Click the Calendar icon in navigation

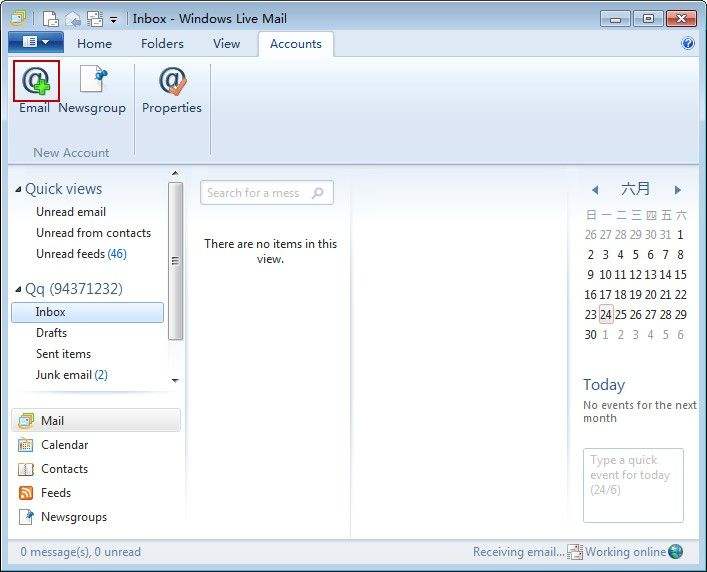26,445
